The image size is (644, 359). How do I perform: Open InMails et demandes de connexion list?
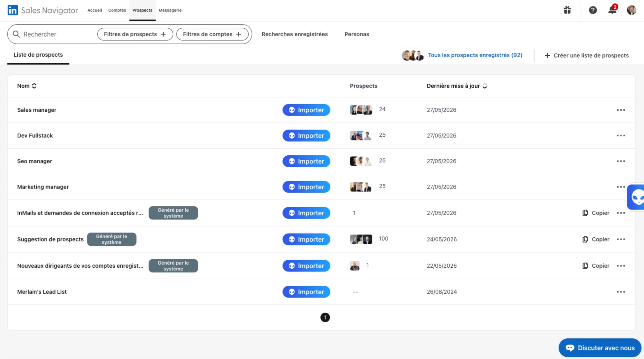pyautogui.click(x=80, y=213)
